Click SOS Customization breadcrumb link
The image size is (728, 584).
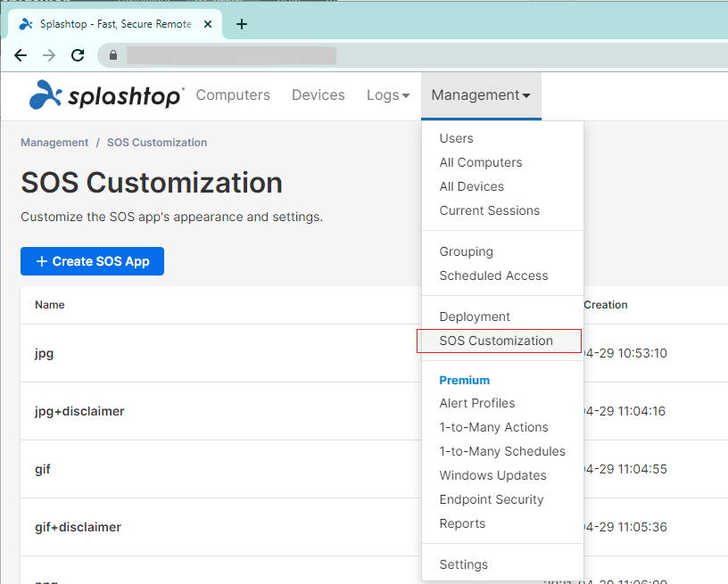tap(157, 143)
